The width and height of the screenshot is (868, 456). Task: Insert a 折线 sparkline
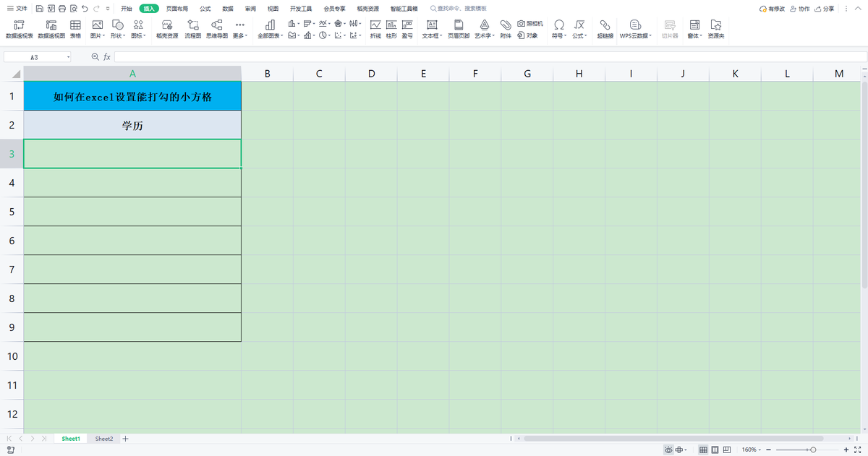tap(375, 29)
